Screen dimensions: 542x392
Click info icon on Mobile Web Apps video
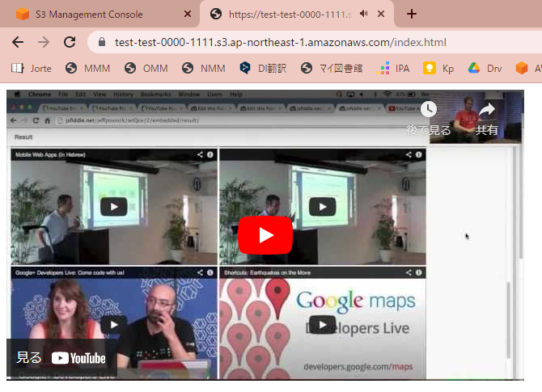(210, 154)
